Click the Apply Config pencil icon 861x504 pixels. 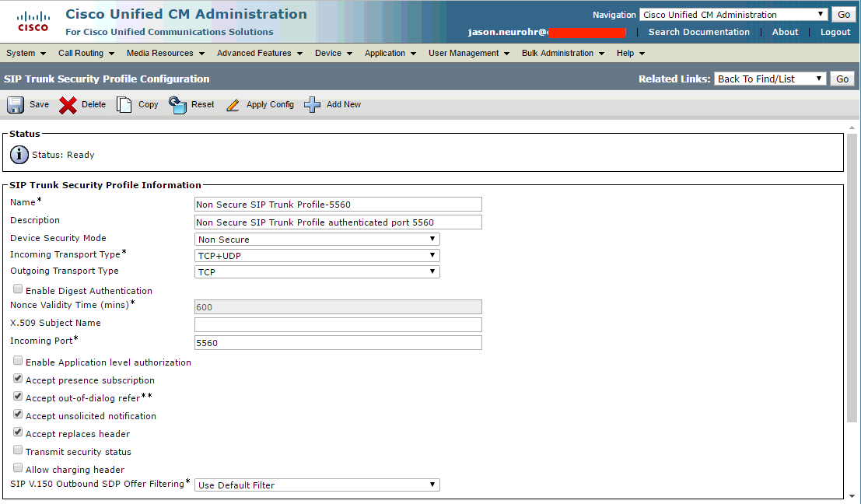(233, 105)
